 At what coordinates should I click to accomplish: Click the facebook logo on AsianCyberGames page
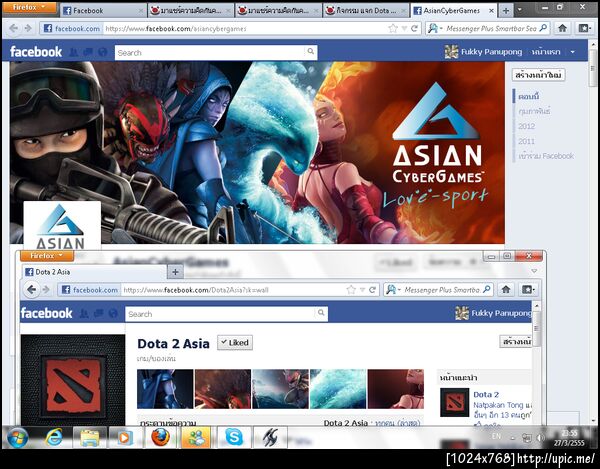tap(36, 52)
